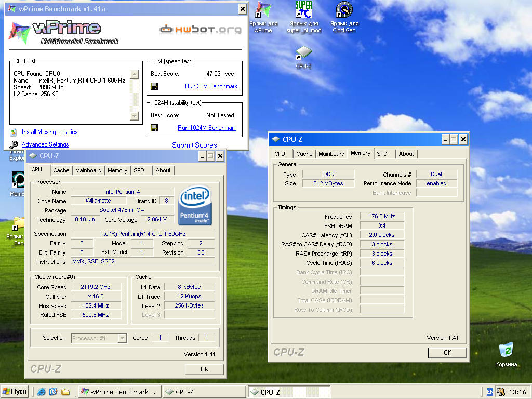Click the EN language indicator in tray

490,392
